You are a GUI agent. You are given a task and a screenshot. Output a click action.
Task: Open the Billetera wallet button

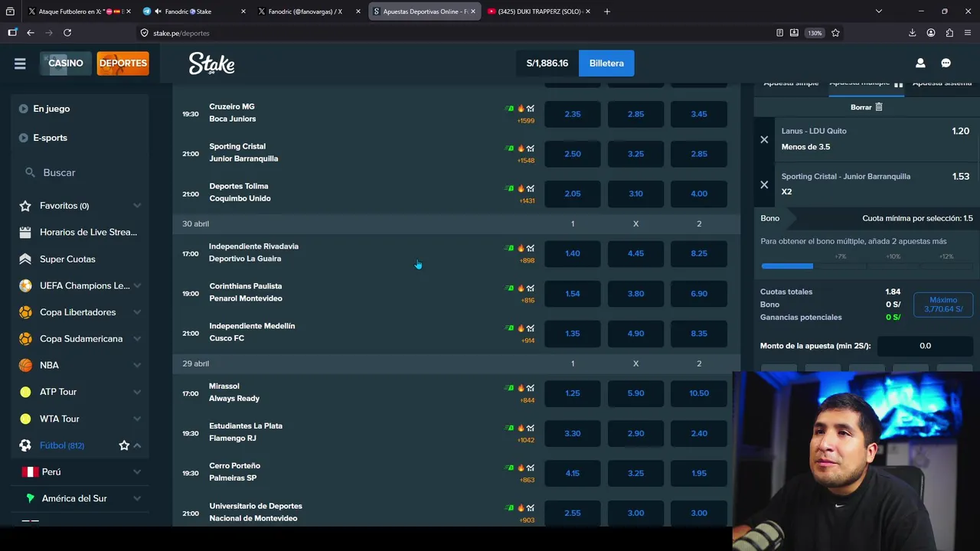tap(606, 64)
